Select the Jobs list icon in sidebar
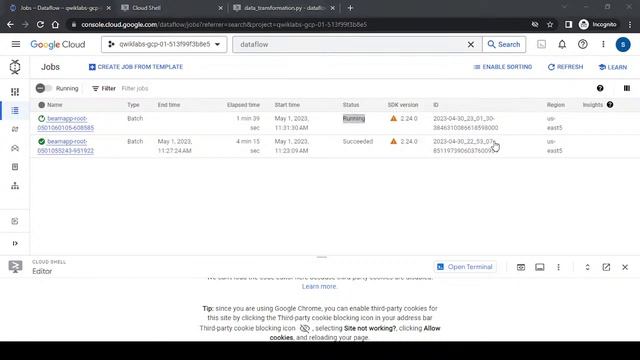 click(15, 110)
